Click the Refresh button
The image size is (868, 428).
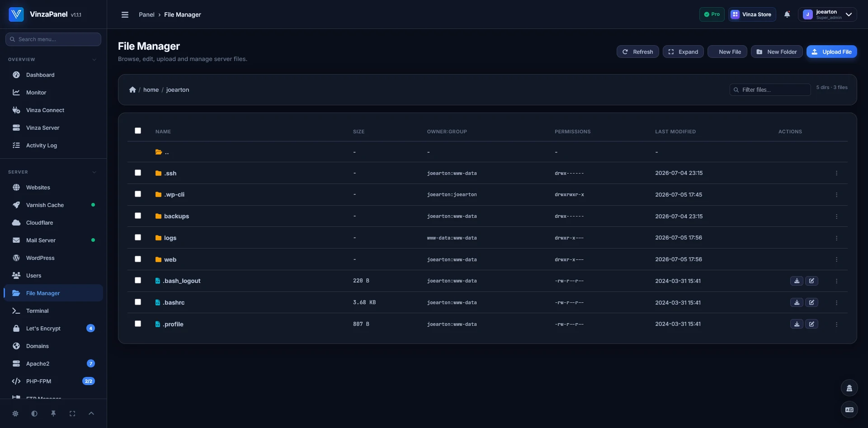pyautogui.click(x=637, y=52)
